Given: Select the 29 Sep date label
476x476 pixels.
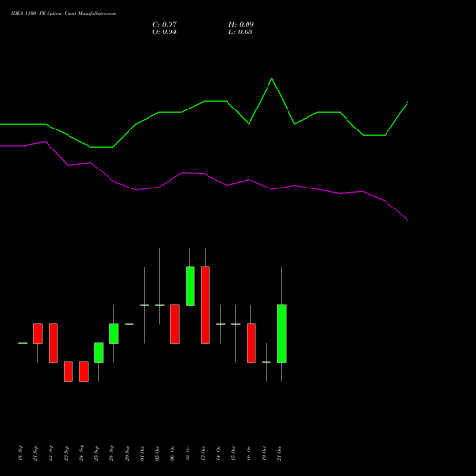Looking at the screenshot, I should (128, 453).
